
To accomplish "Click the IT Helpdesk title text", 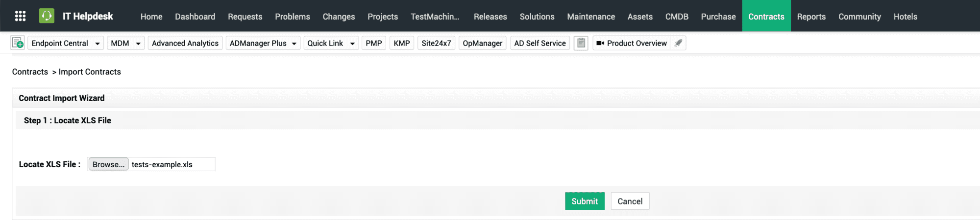I will pyautogui.click(x=88, y=16).
